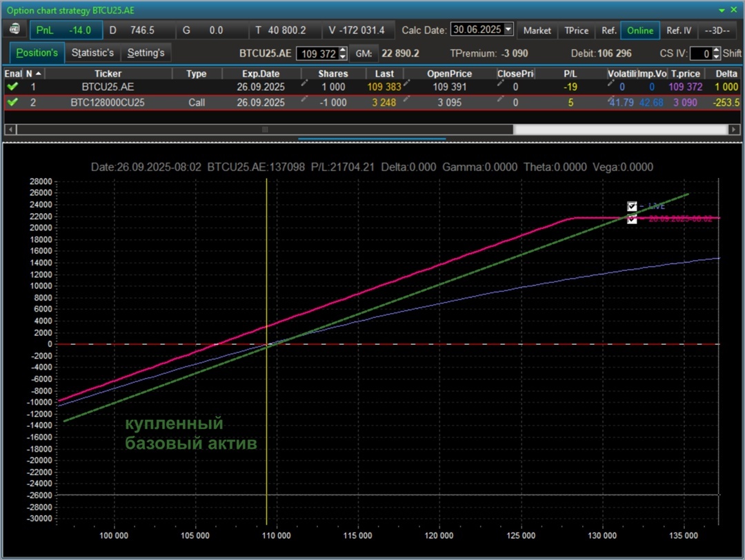Click the Ref. IV button

(x=679, y=30)
